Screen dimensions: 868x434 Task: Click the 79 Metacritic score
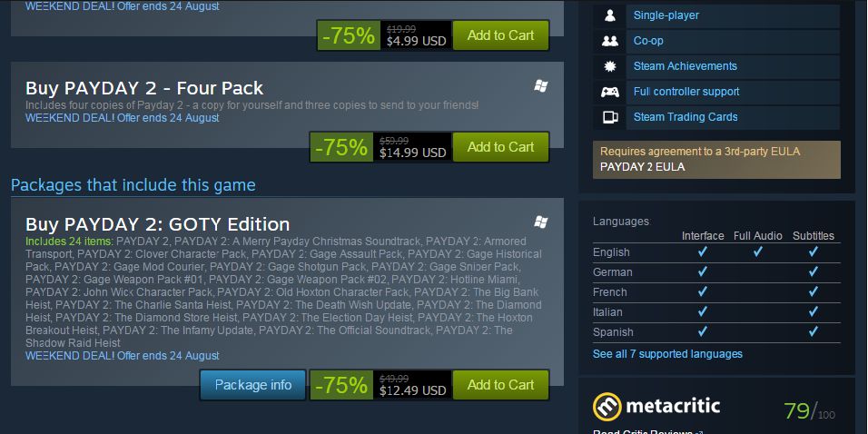(x=797, y=410)
